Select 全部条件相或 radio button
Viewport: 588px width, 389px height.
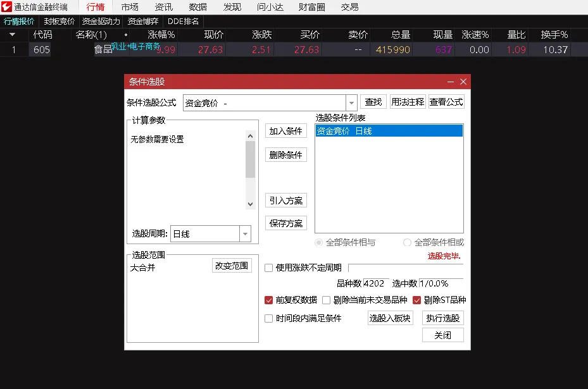[407, 242]
